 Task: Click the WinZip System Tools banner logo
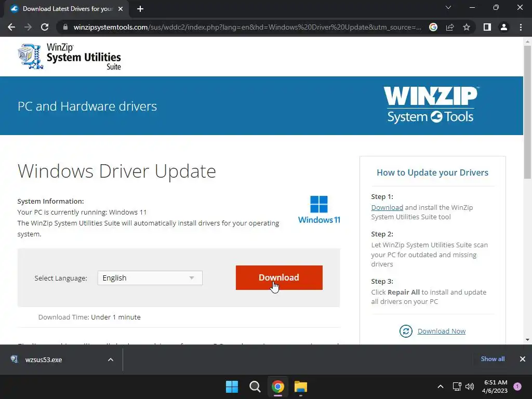[431, 105]
